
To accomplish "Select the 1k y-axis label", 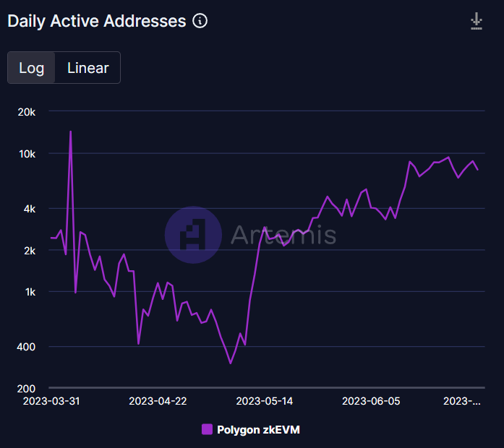I will pos(30,292).
